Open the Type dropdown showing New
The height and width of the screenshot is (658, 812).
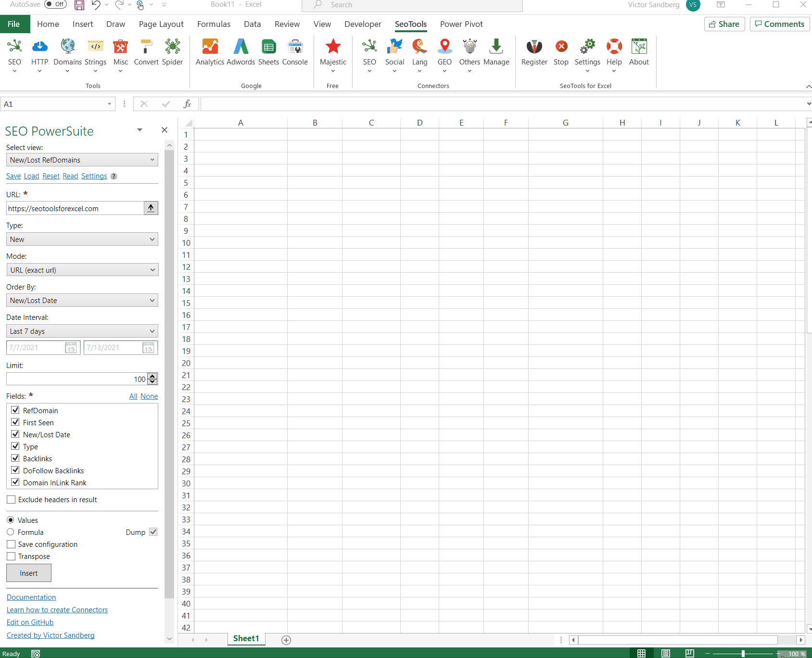click(x=82, y=239)
